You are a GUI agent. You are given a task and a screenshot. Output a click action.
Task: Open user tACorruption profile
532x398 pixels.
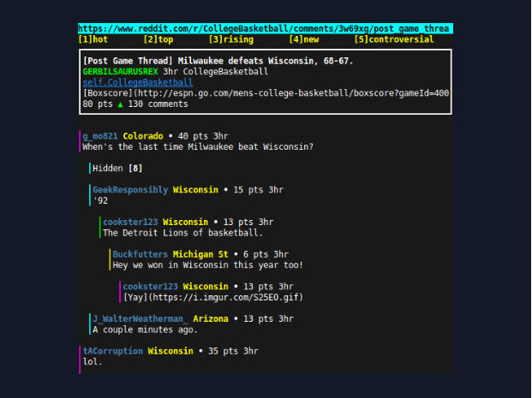coord(112,351)
